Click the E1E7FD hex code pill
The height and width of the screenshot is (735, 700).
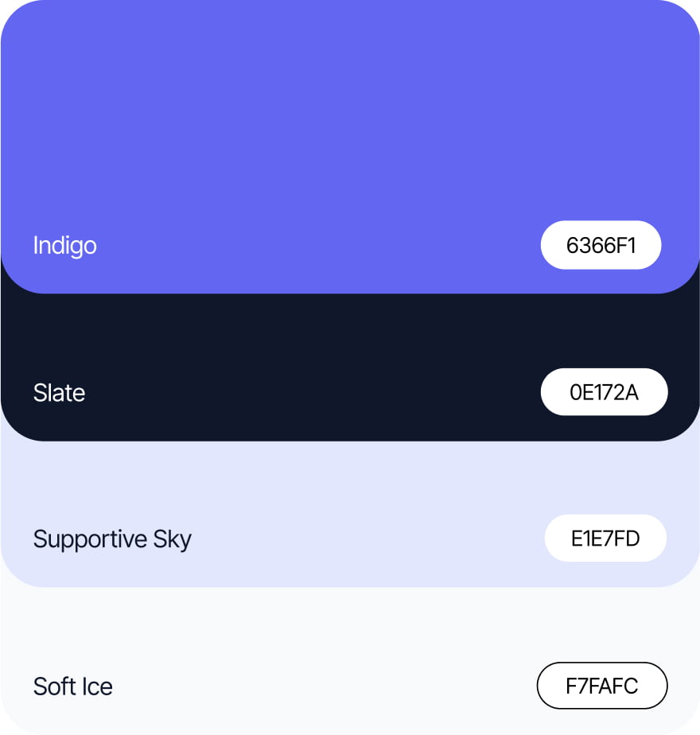(605, 538)
